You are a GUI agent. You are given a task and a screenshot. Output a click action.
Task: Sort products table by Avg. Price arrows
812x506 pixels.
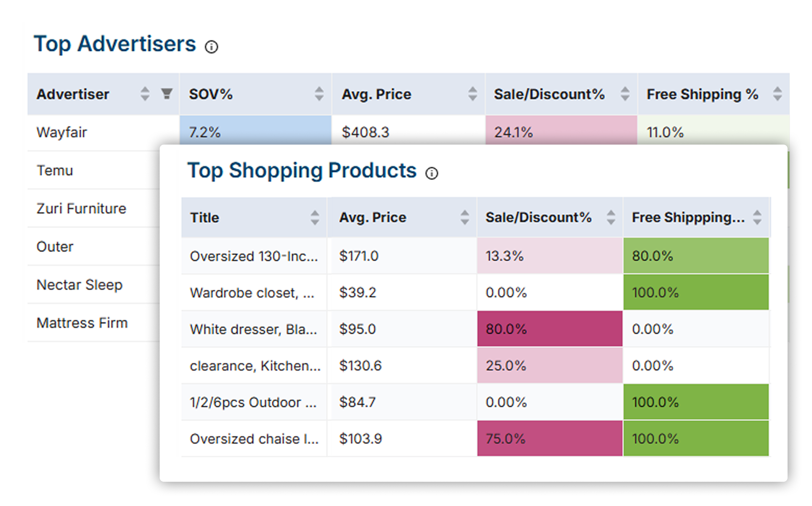(464, 218)
